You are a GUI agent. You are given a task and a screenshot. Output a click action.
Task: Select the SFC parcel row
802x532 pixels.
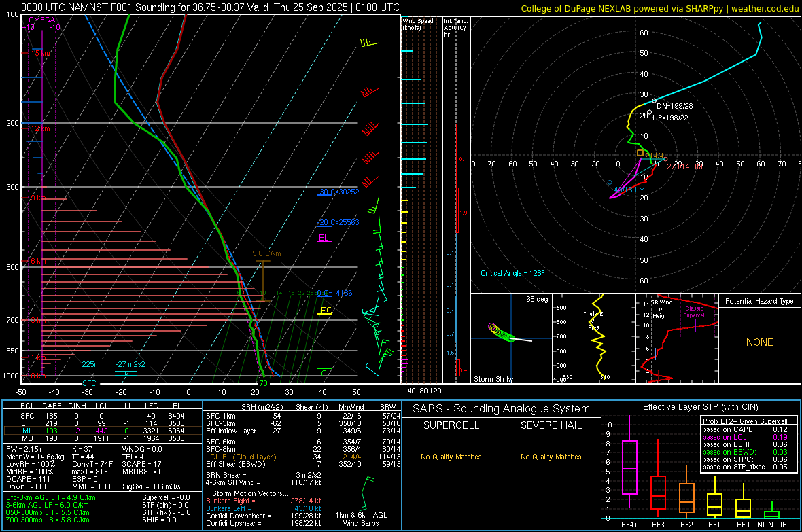(102, 416)
